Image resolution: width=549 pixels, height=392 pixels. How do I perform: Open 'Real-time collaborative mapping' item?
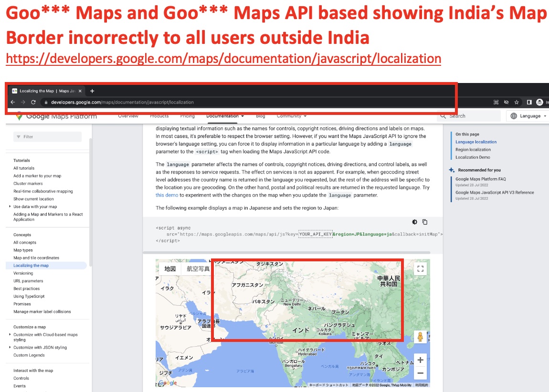(43, 191)
